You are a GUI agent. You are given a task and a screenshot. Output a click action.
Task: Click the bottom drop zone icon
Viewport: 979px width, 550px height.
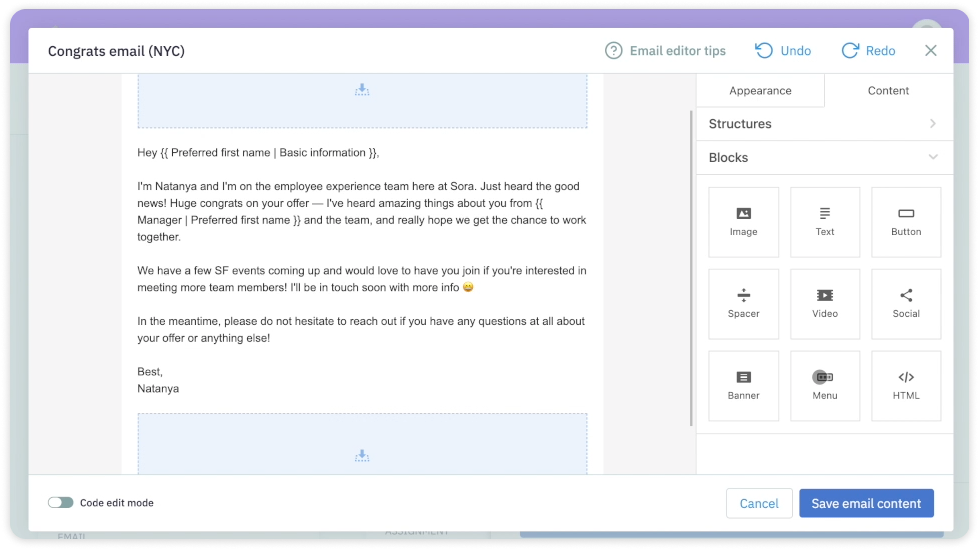click(362, 456)
